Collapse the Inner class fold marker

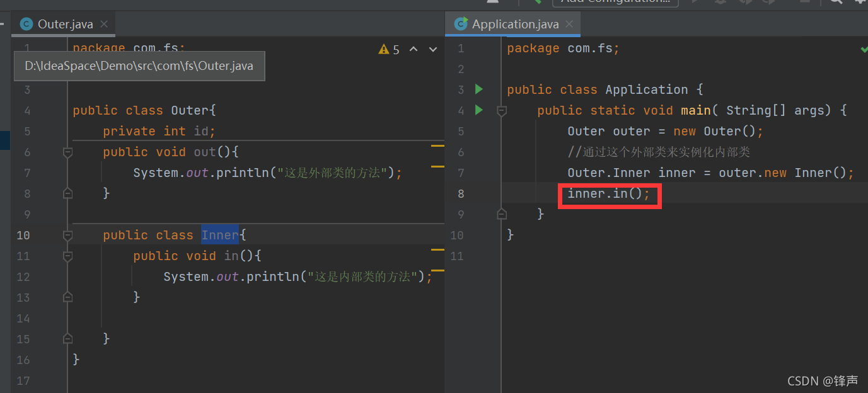pyautogui.click(x=68, y=235)
